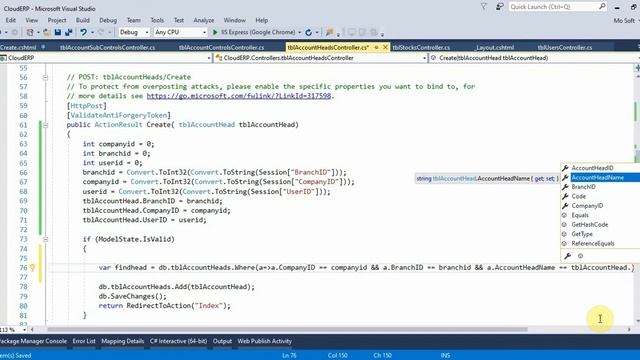Close the tblAccountHeadsController.cs tab
The height and width of the screenshot is (360, 640).
(x=385, y=47)
